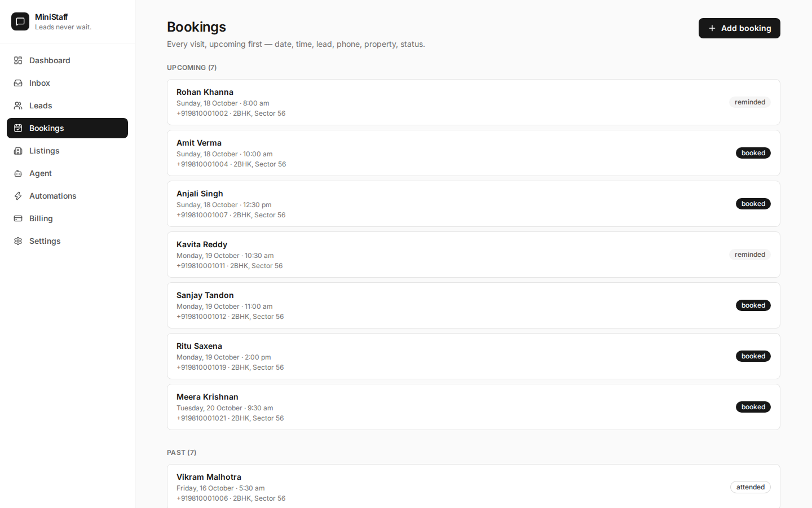This screenshot has width=812, height=508.
Task: Open the Leads section
Action: [67, 106]
